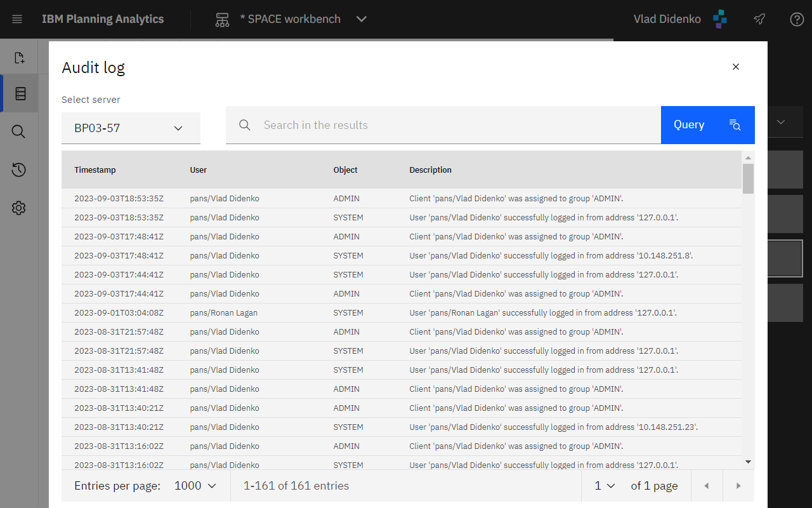Click the Audit log dialog title
Image resolution: width=812 pixels, height=508 pixels.
coord(93,67)
